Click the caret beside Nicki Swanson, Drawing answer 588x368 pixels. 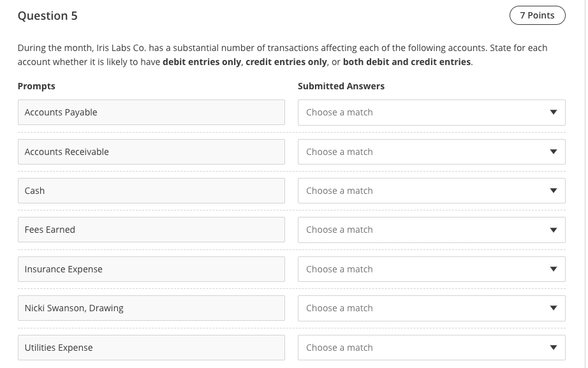point(553,308)
